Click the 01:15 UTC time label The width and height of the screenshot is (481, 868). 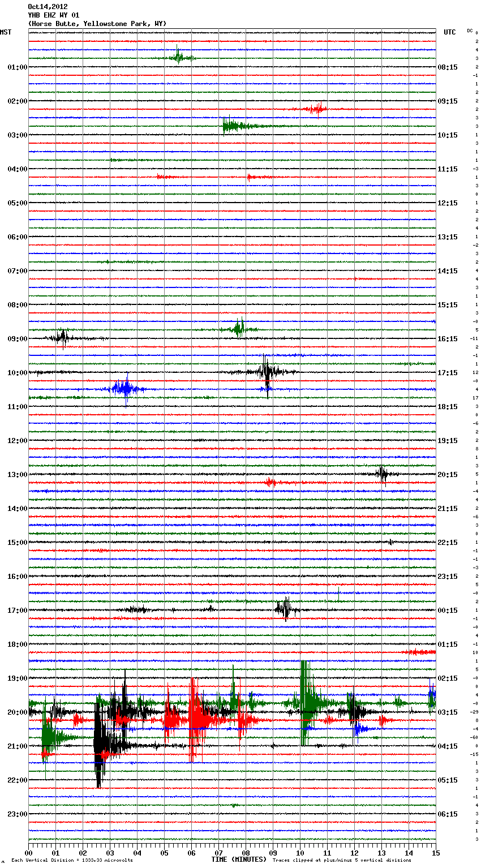(448, 644)
